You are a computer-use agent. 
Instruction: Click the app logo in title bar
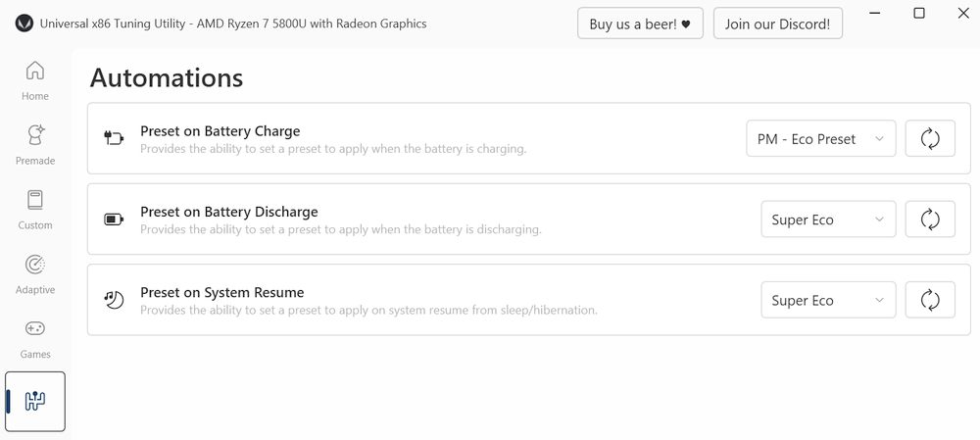coord(24,24)
